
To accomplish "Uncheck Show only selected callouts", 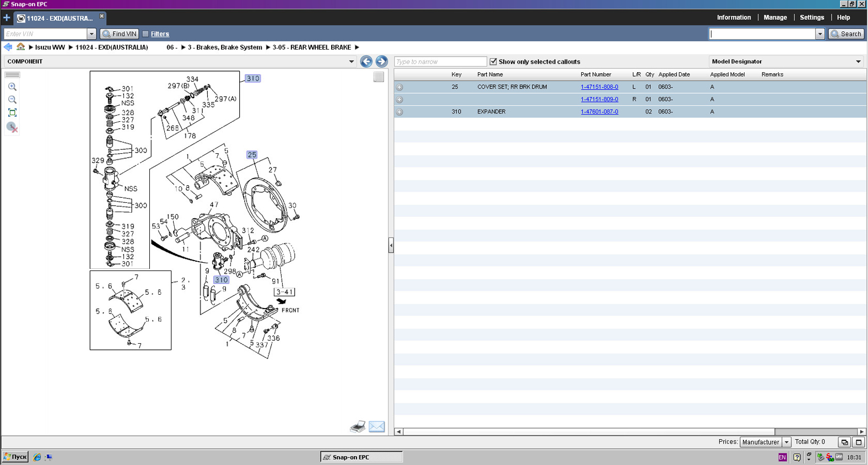I will coord(493,62).
